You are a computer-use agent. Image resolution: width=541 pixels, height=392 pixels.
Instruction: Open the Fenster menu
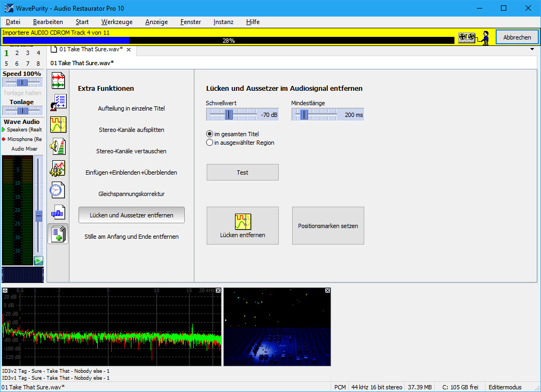coord(191,22)
